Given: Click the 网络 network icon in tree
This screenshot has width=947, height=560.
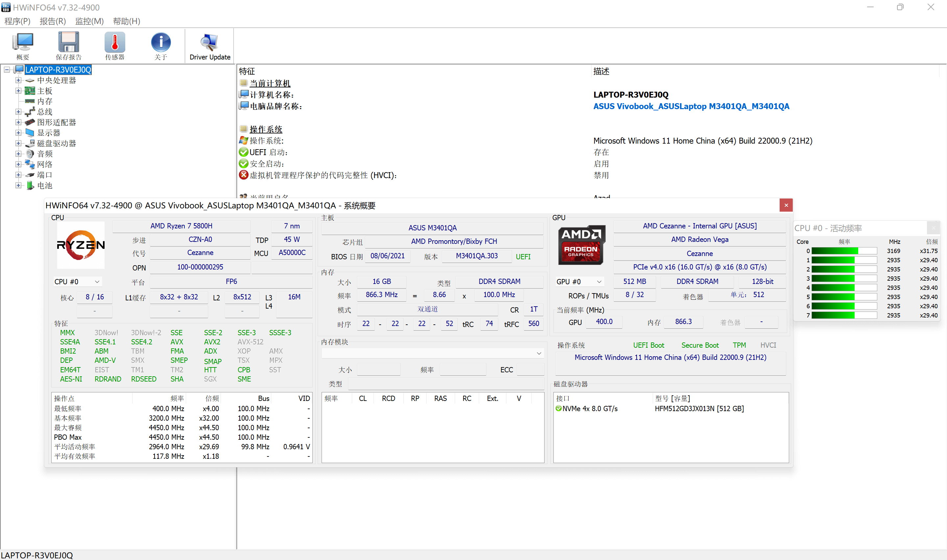Looking at the screenshot, I should click(30, 164).
